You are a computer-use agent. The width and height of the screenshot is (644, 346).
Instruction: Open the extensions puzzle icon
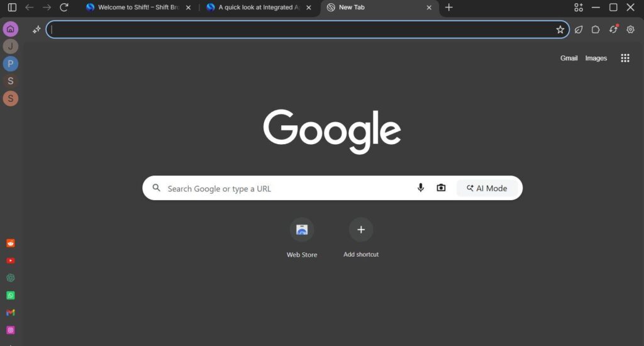coord(596,29)
